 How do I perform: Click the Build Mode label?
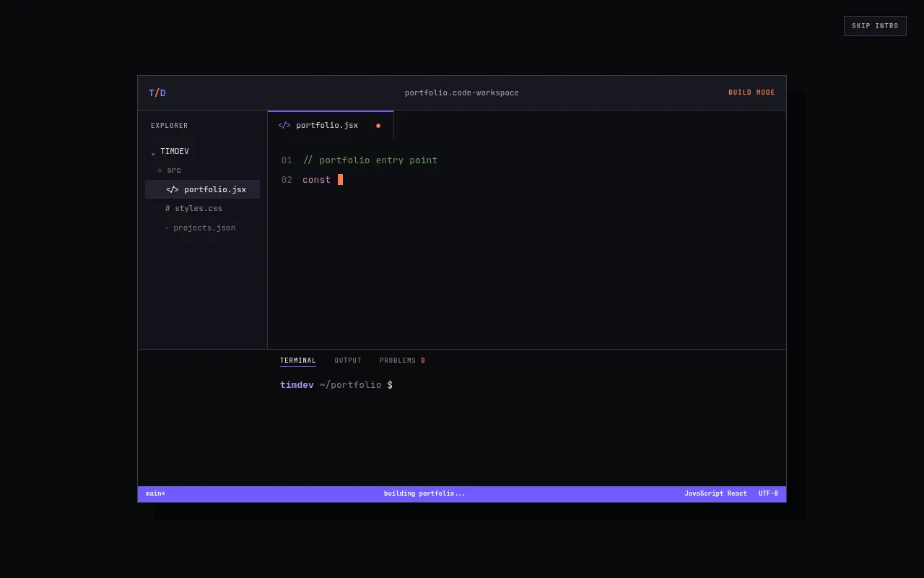pos(751,93)
